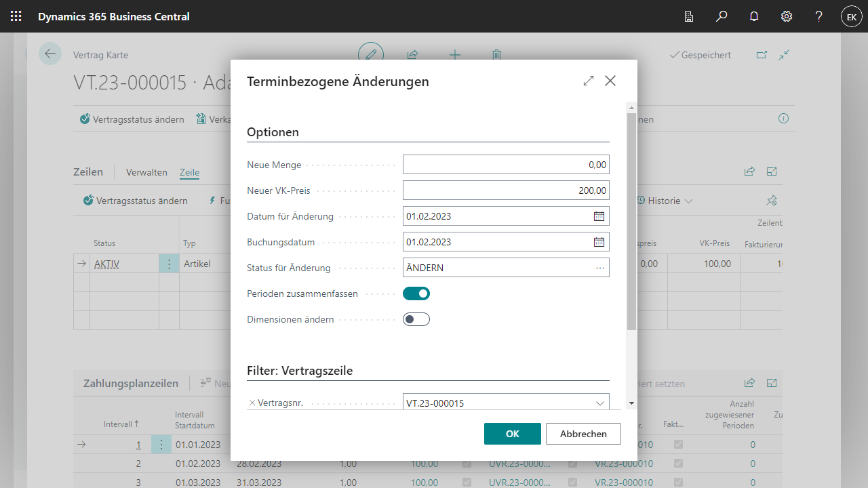Select the Zeile tab in Zeilen
868x488 pixels.
tap(189, 172)
